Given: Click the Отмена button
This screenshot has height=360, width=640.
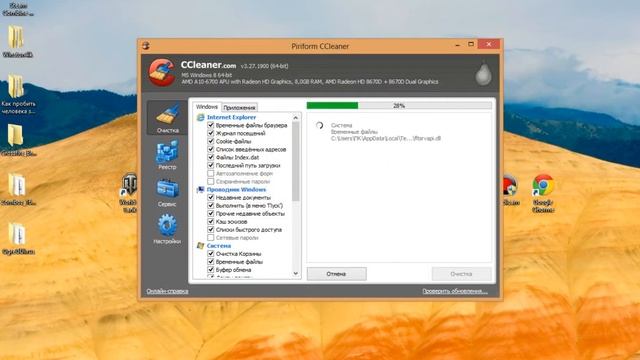Looking at the screenshot, I should coord(336,274).
